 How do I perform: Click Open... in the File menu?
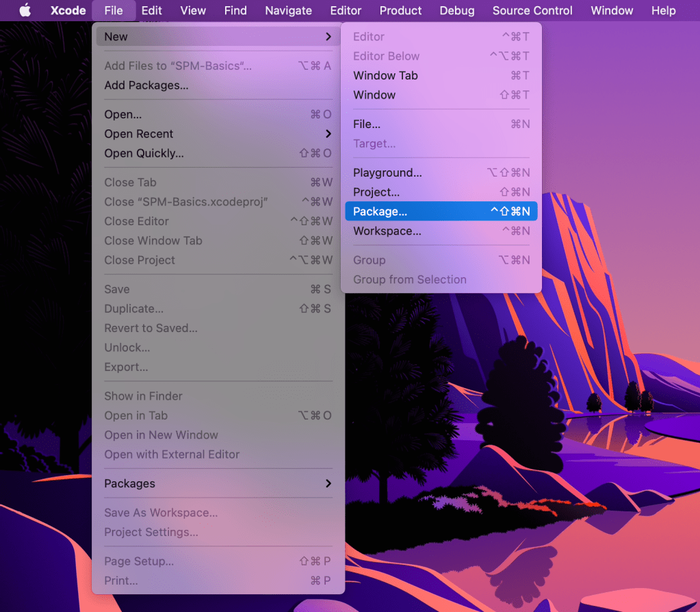(123, 114)
